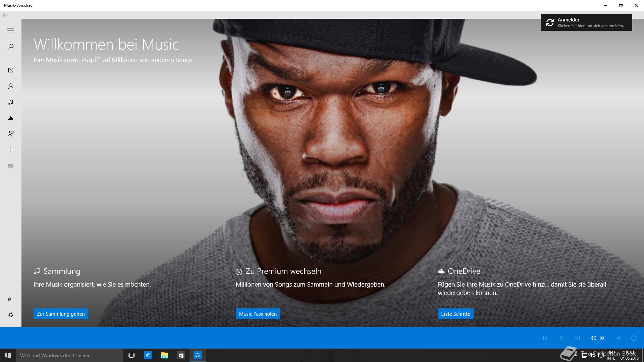Click the Radio icon in sidebar

(11, 134)
